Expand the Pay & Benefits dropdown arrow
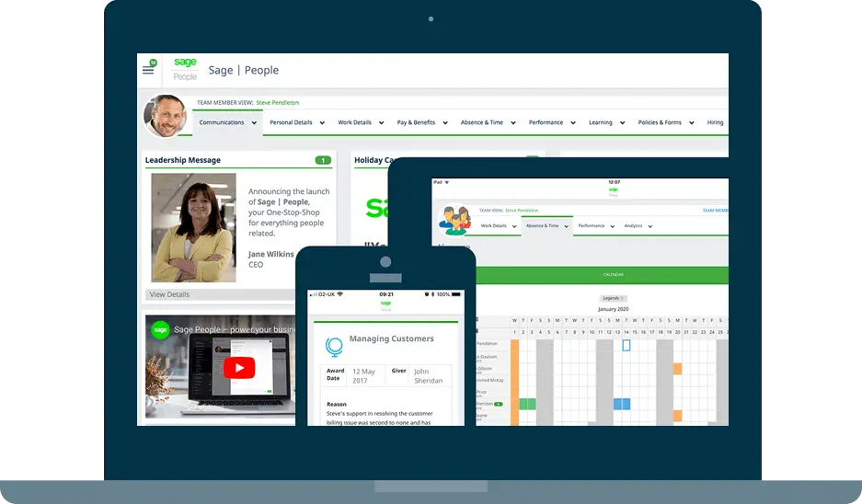Screen dimensions: 862x504 (445, 123)
